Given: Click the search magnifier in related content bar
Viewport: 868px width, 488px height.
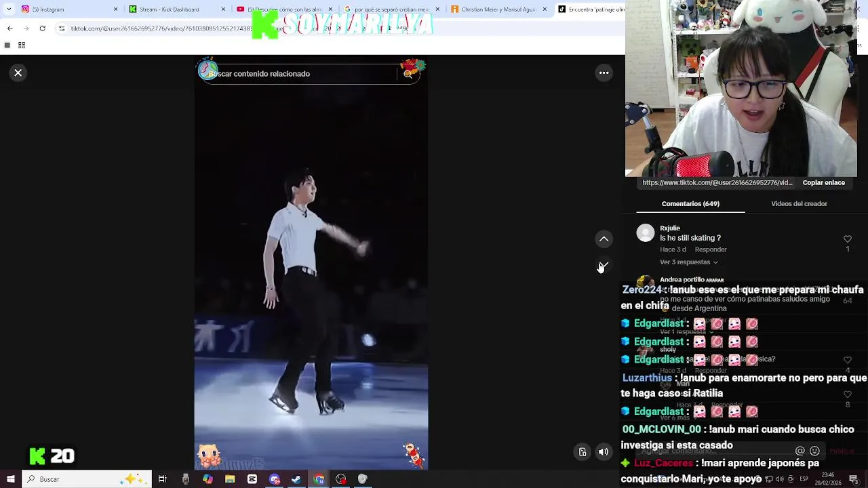Looking at the screenshot, I should (408, 74).
